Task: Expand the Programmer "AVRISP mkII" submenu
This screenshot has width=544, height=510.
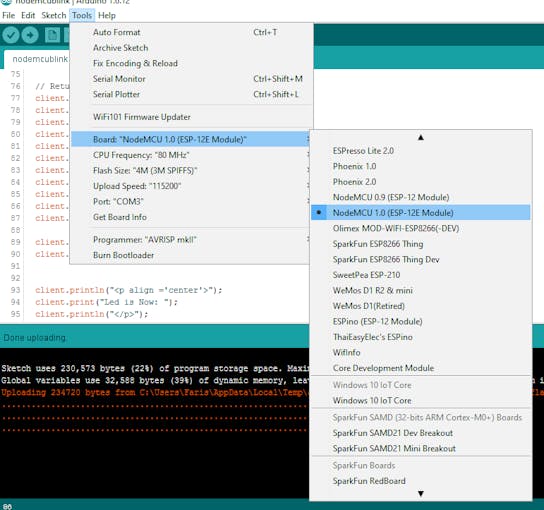Action: point(190,240)
